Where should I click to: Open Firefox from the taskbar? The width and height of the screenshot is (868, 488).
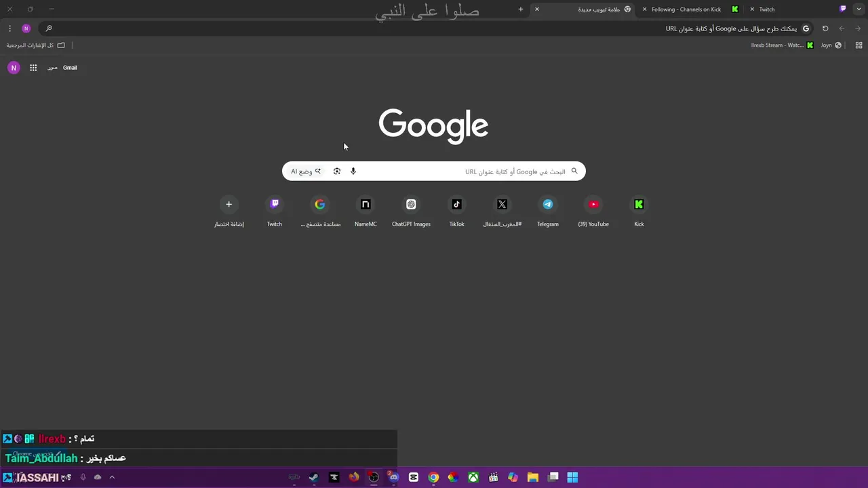354,477
